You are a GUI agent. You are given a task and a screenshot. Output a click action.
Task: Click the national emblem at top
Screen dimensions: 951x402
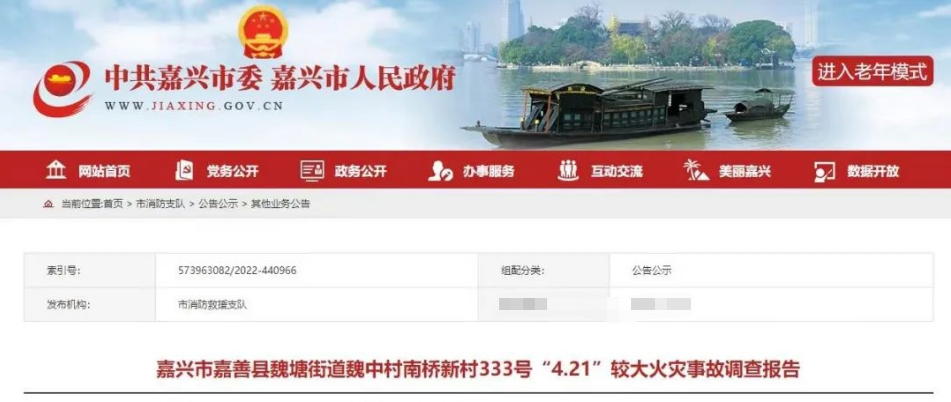pyautogui.click(x=263, y=32)
